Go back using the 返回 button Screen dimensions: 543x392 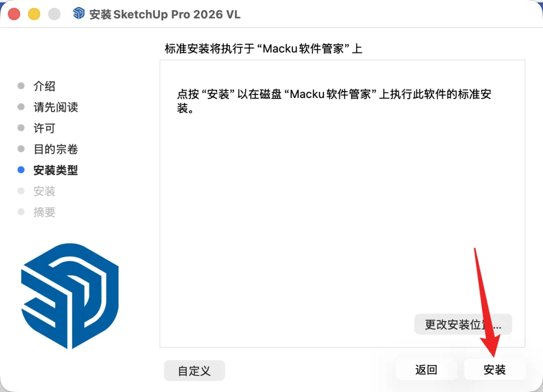pyautogui.click(x=426, y=370)
